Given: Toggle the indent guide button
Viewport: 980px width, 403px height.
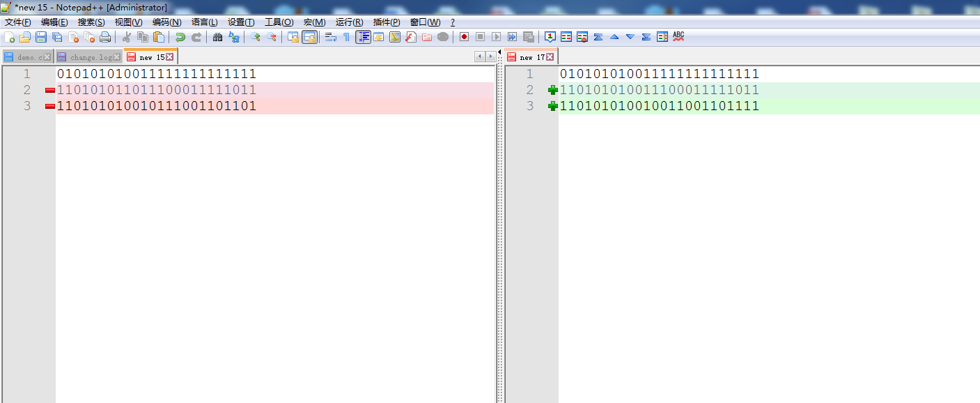Looking at the screenshot, I should point(363,37).
